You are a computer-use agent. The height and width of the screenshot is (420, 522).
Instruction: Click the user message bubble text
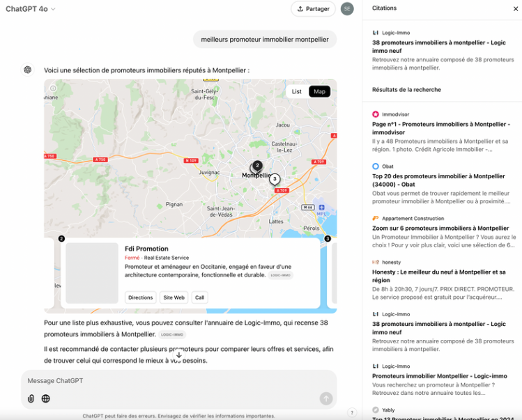(265, 40)
